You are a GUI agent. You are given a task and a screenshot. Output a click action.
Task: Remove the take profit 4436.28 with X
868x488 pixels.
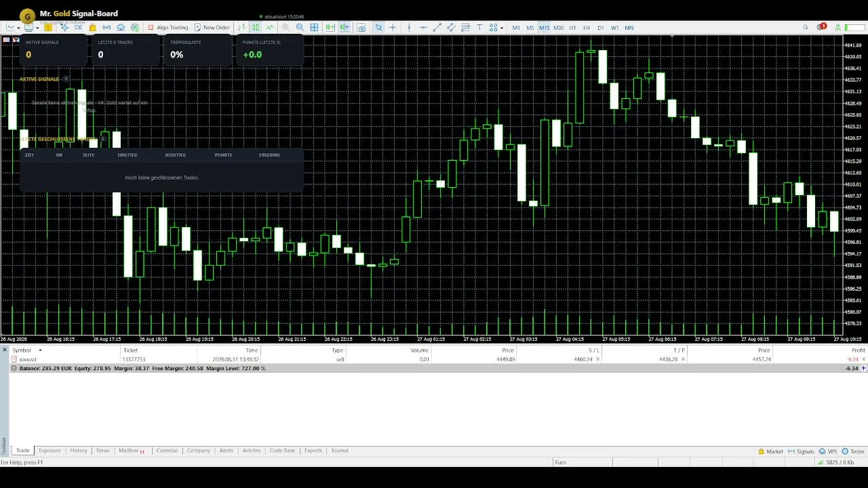(x=683, y=359)
